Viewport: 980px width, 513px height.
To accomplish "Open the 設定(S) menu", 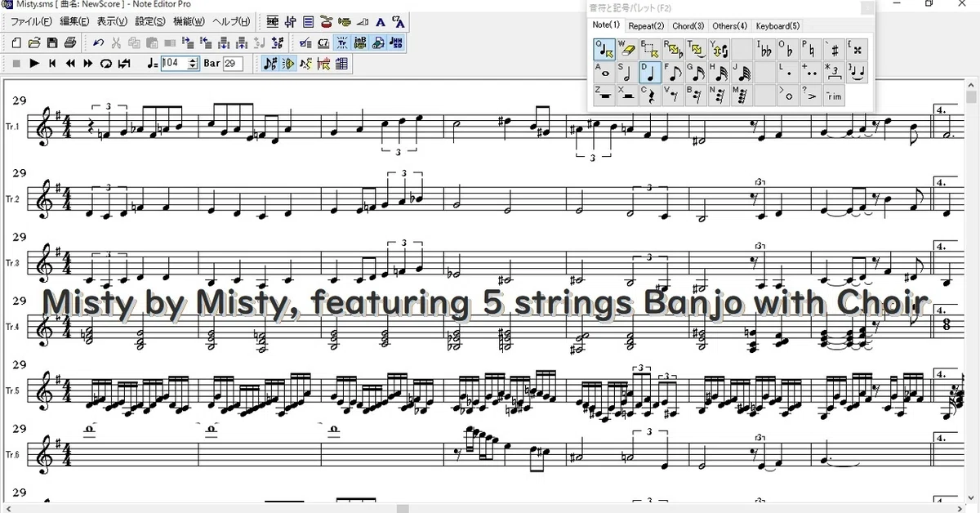I will click(x=150, y=21).
